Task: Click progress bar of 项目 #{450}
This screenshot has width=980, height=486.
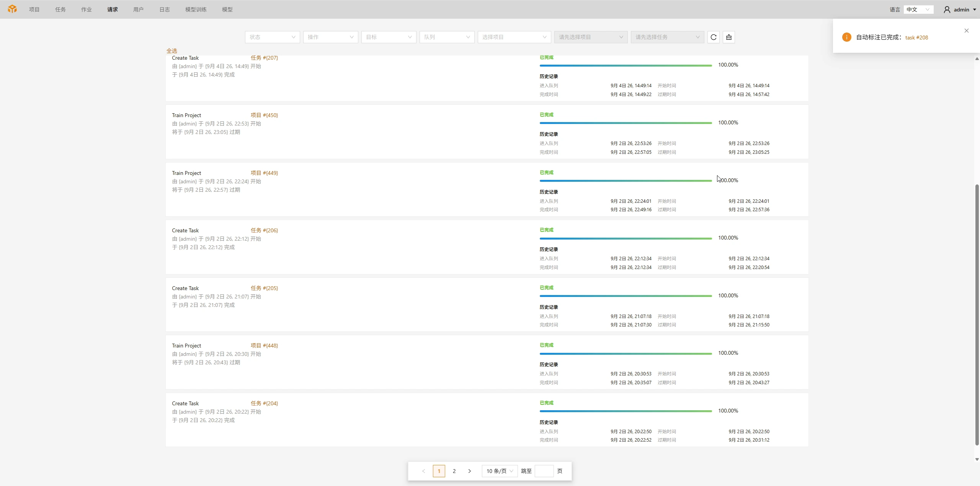Action: click(x=626, y=123)
